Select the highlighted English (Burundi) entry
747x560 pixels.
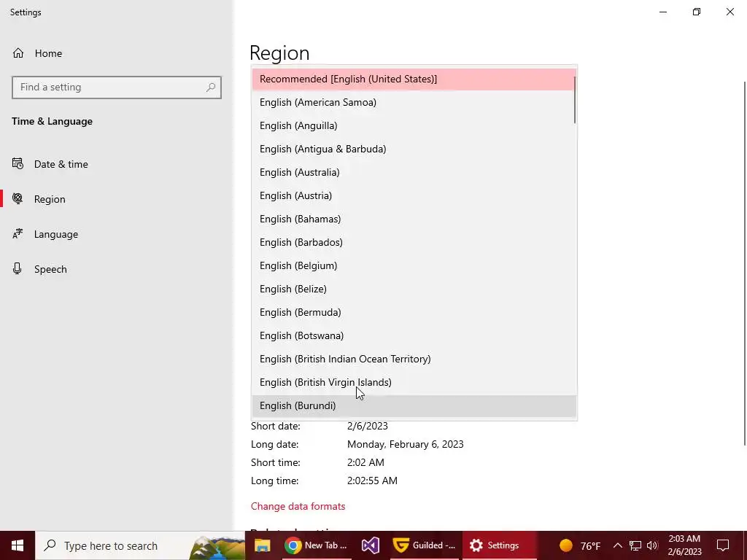point(414,405)
